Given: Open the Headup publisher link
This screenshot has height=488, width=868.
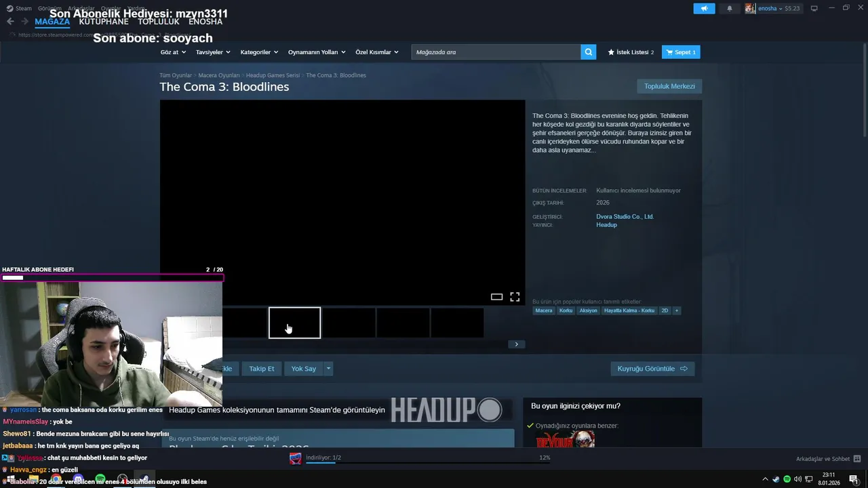Looking at the screenshot, I should pos(606,225).
